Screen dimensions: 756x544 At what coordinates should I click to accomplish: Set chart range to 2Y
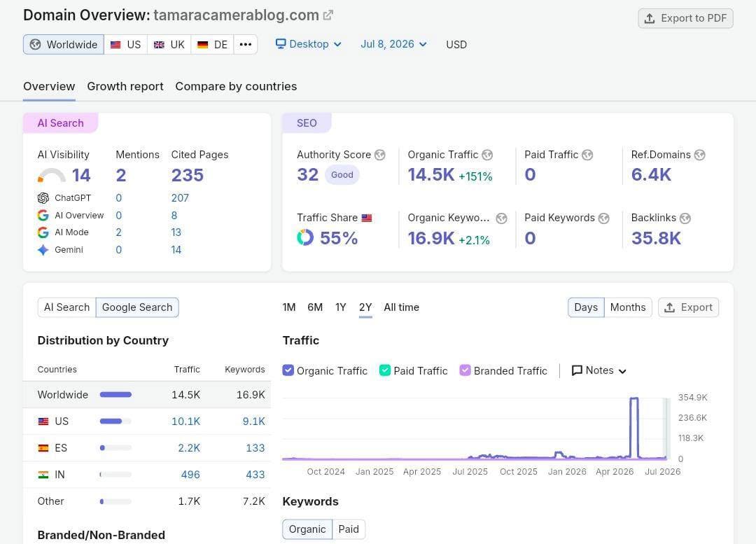point(365,307)
